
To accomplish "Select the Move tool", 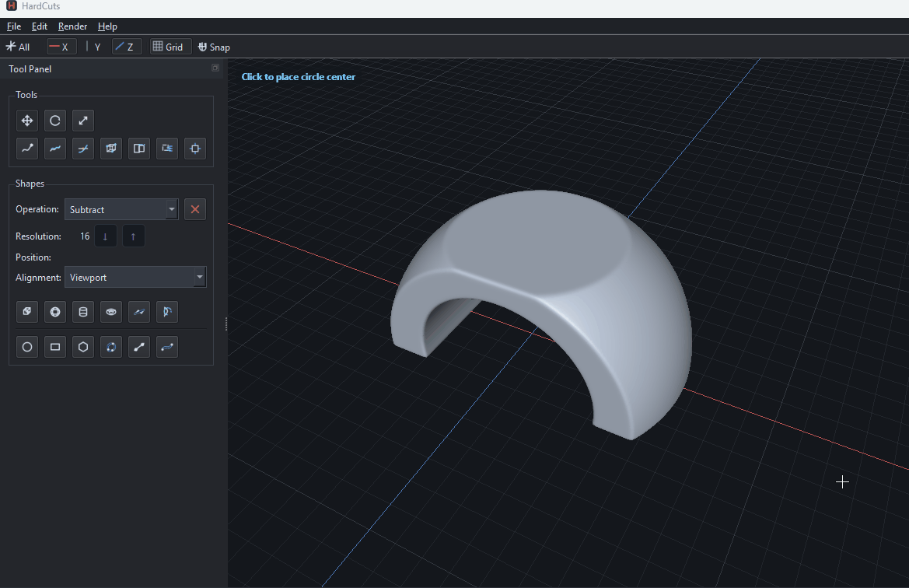I will tap(27, 121).
